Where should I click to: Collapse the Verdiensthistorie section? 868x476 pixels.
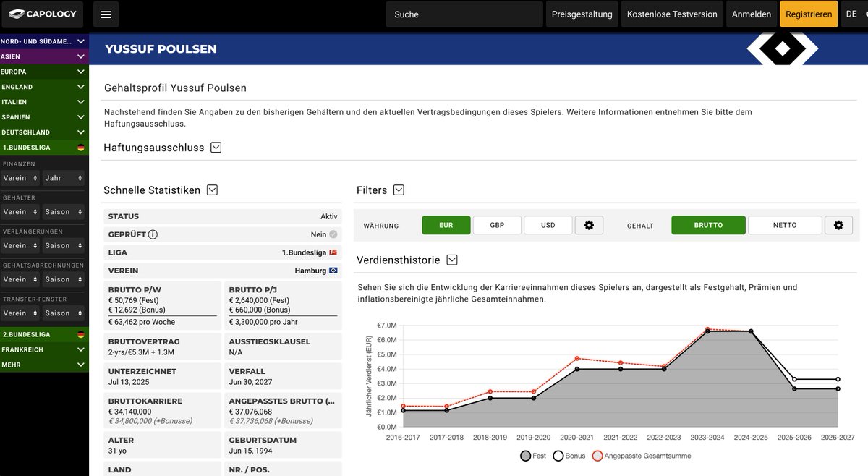pyautogui.click(x=452, y=260)
